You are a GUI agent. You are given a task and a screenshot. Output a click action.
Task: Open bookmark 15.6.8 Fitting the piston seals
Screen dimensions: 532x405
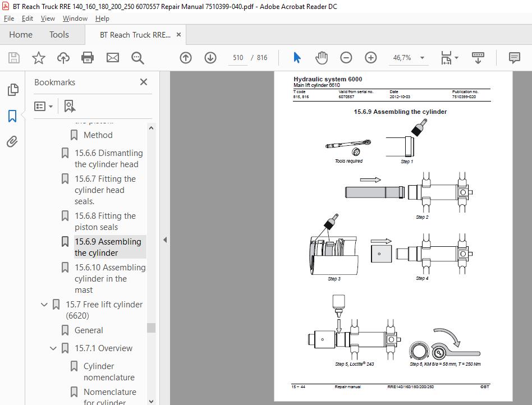pos(105,221)
